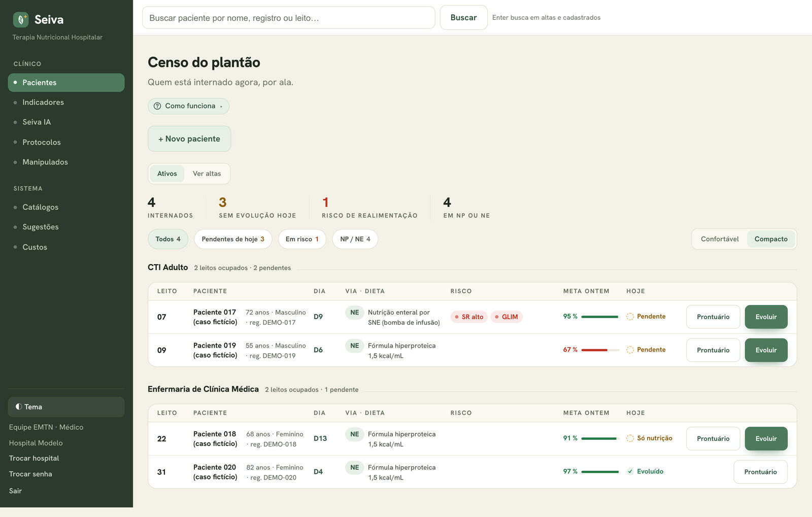Filter by Em risco 1
Image resolution: width=812 pixels, height=517 pixels.
click(x=302, y=239)
